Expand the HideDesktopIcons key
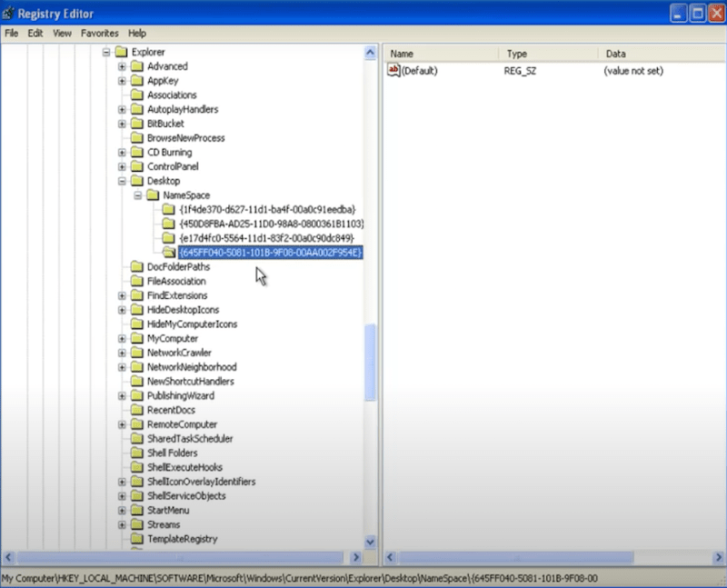The width and height of the screenshot is (727, 588). pos(122,310)
